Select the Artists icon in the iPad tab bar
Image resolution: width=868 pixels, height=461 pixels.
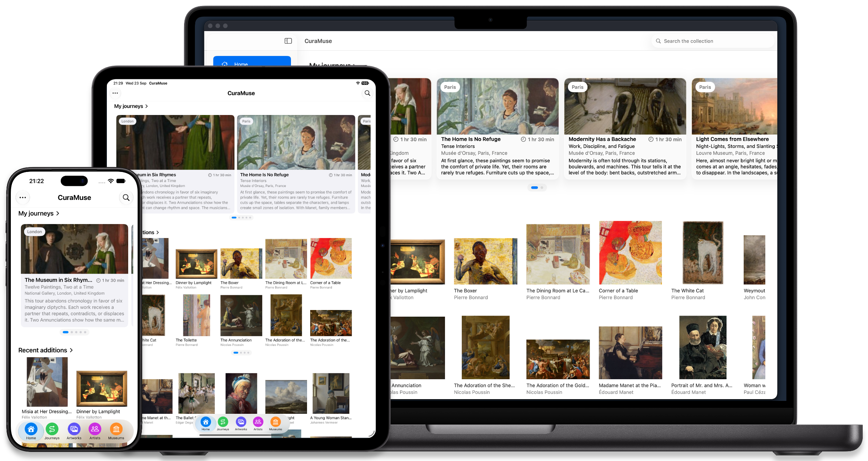coord(258,424)
